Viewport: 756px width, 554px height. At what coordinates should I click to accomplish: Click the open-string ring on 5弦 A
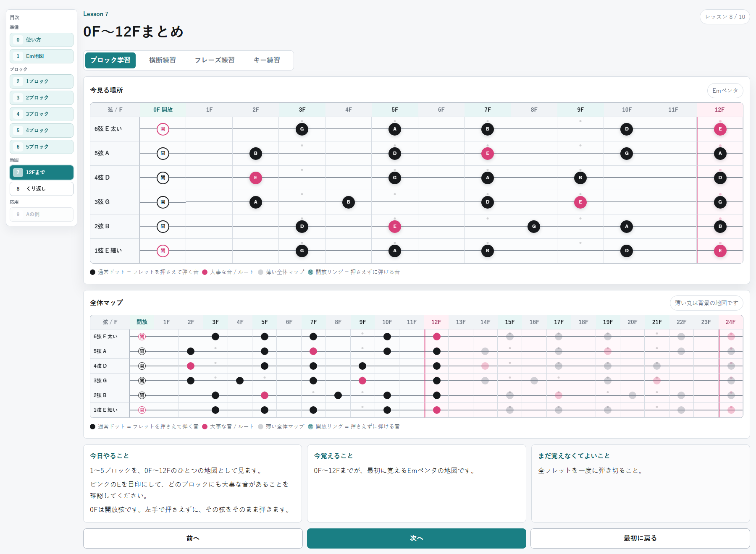[163, 154]
